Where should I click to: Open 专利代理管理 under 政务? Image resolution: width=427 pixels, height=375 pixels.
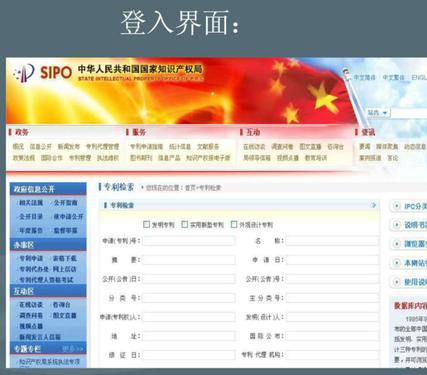pyautogui.click(x=102, y=147)
